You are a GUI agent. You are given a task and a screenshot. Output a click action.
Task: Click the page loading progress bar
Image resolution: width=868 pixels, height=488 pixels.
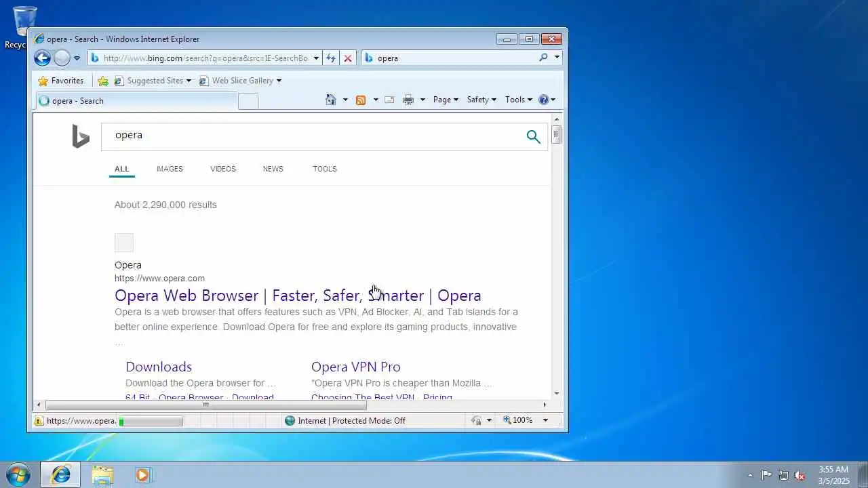point(151,421)
